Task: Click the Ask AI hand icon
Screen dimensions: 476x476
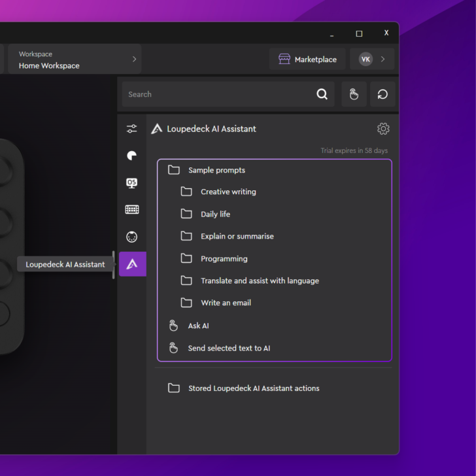Action: [173, 326]
